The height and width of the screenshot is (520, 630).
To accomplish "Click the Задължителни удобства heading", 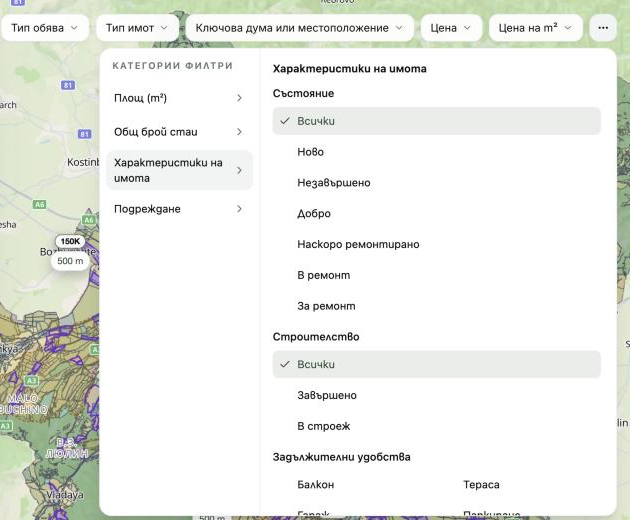I will click(x=342, y=457).
